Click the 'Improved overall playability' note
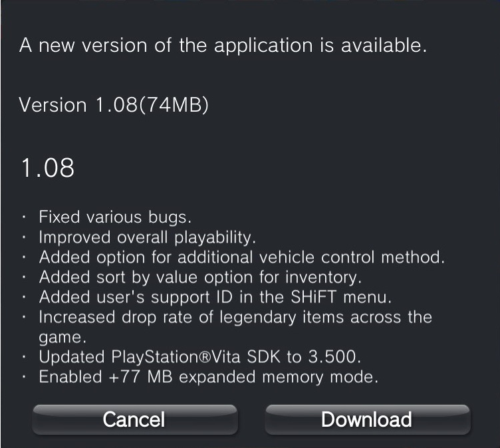Screen dimensions: 500x448 [x=148, y=237]
